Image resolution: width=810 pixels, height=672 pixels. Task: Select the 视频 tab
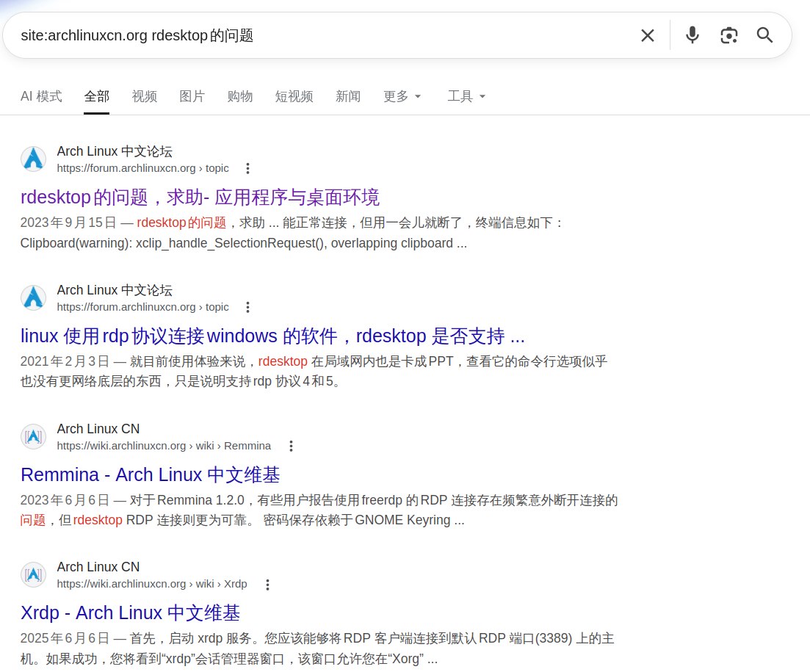[x=144, y=96]
